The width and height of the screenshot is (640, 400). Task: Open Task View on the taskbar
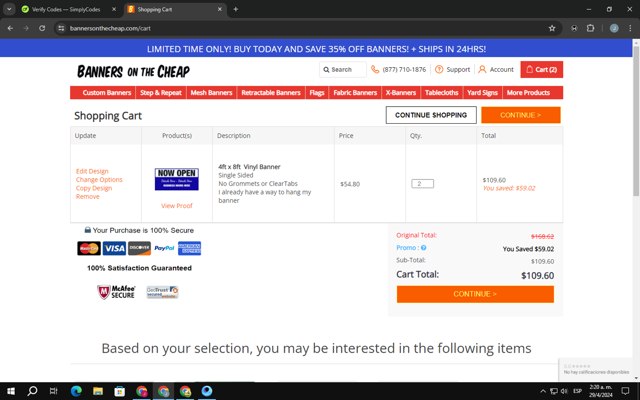(53, 391)
